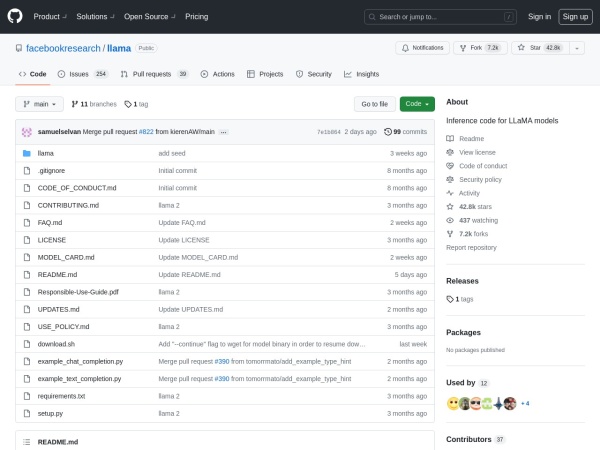
Task: Click the commit history clock icon
Action: point(388,131)
